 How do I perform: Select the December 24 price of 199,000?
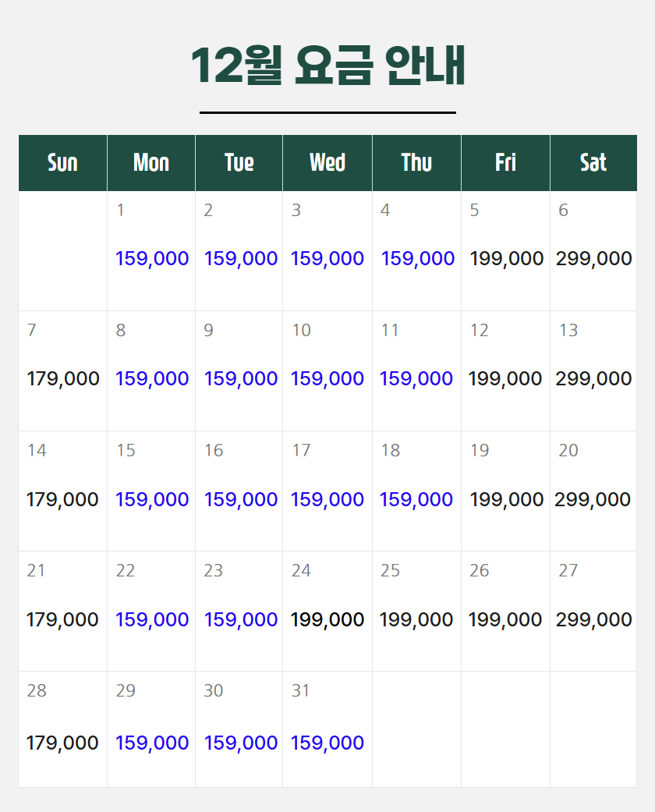pos(327,620)
